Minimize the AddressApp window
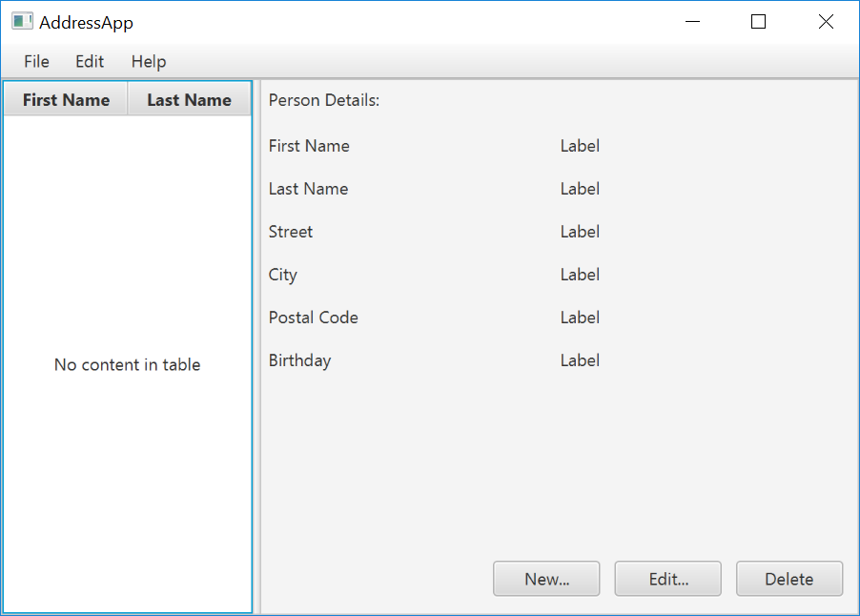Image resolution: width=860 pixels, height=616 pixels. pos(692,22)
